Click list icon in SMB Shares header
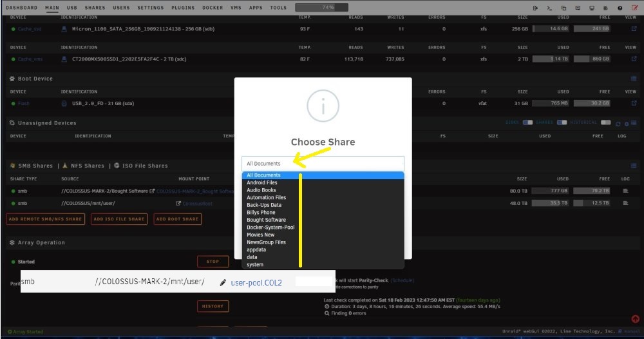 click(x=634, y=166)
